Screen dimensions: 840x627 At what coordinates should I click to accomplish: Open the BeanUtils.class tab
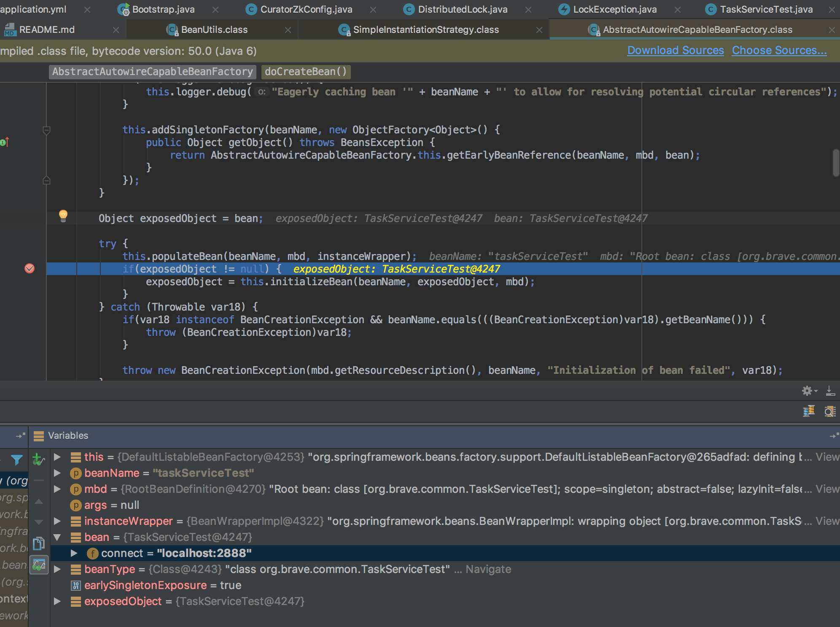click(214, 30)
